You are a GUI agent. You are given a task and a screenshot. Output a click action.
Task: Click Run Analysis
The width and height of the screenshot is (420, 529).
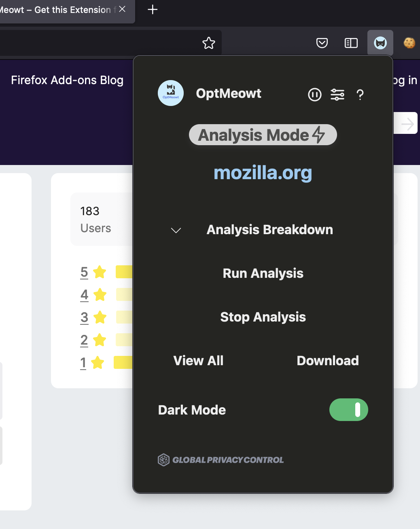pyautogui.click(x=263, y=273)
